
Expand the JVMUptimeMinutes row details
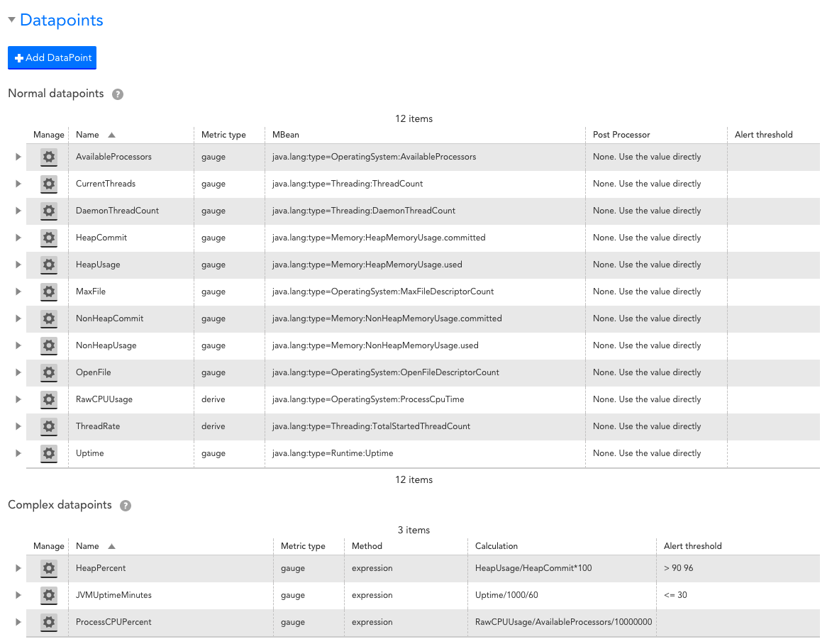(x=18, y=595)
